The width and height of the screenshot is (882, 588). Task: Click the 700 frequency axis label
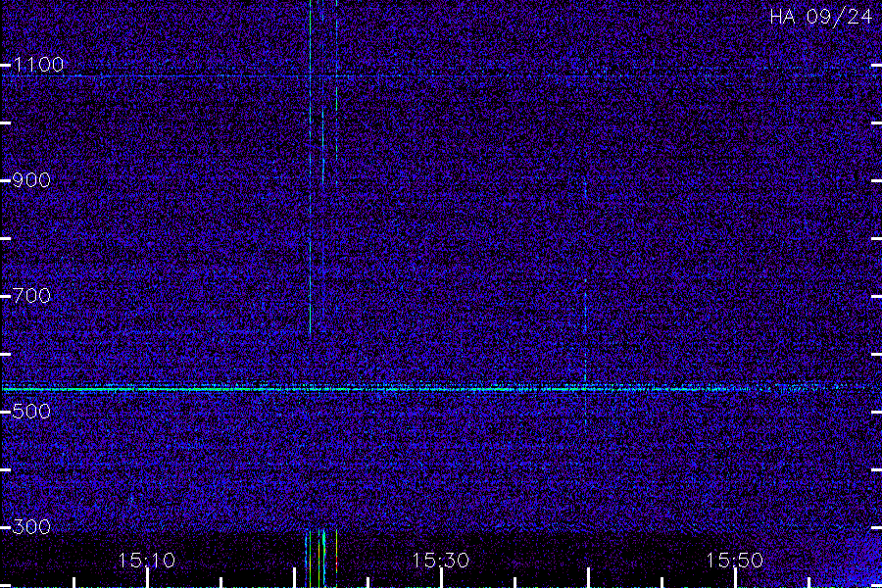tap(31, 295)
